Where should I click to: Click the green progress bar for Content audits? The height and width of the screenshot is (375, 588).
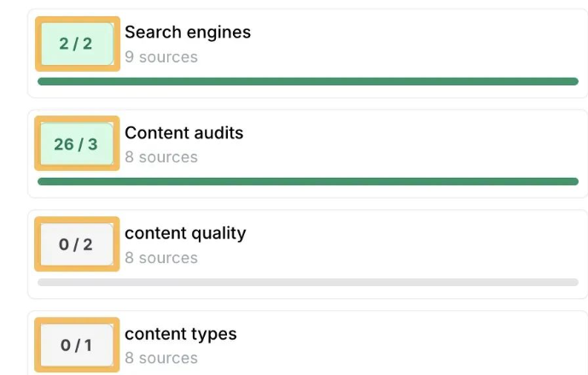(308, 181)
